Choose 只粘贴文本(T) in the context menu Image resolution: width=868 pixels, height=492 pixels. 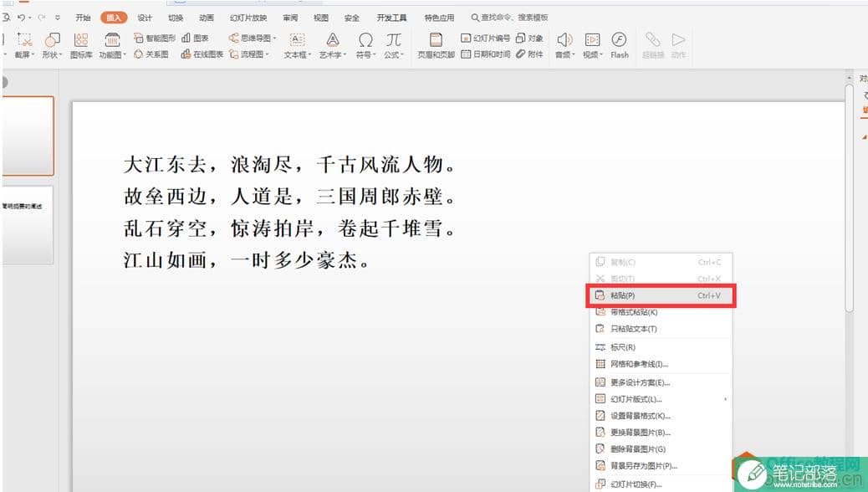tap(661, 329)
